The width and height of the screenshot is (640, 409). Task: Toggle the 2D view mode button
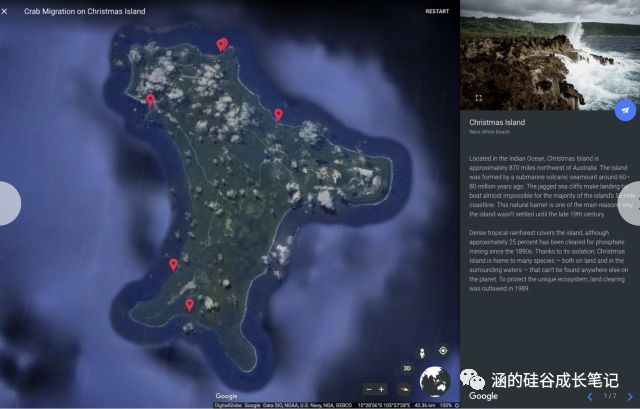coord(407,368)
